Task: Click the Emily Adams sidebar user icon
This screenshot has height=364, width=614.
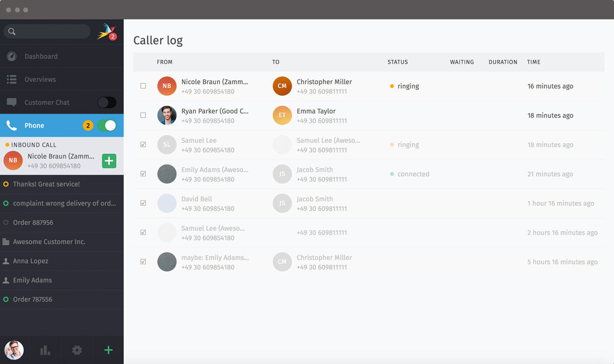Action: (6, 280)
